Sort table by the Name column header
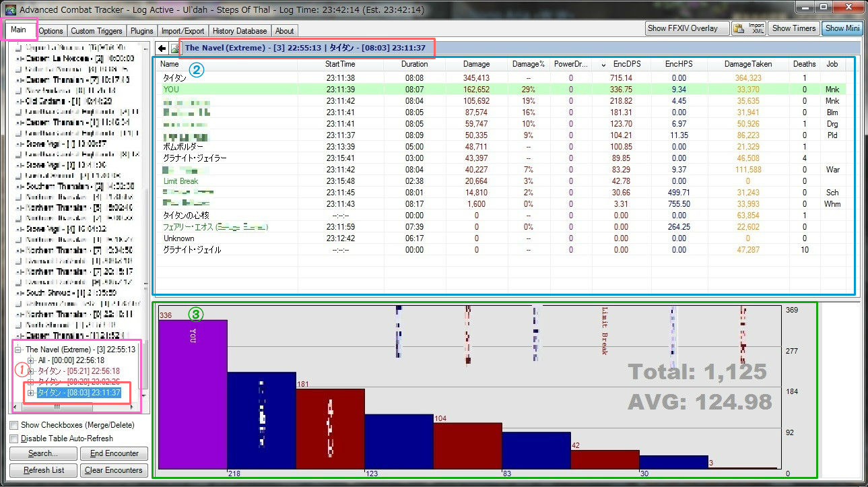This screenshot has width=868, height=487. coord(229,64)
